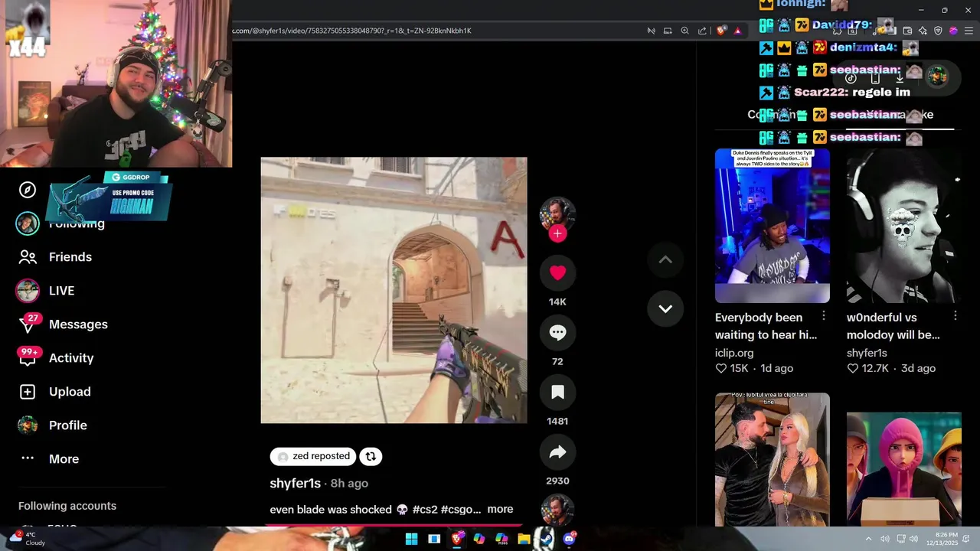The width and height of the screenshot is (980, 551).
Task: Click the zoom magnifier in address bar
Action: (685, 31)
